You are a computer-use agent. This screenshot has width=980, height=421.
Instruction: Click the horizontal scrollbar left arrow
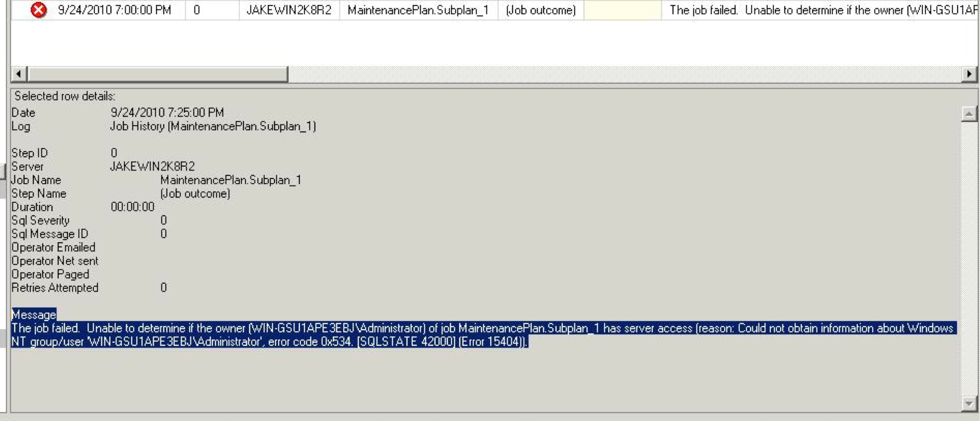19,74
